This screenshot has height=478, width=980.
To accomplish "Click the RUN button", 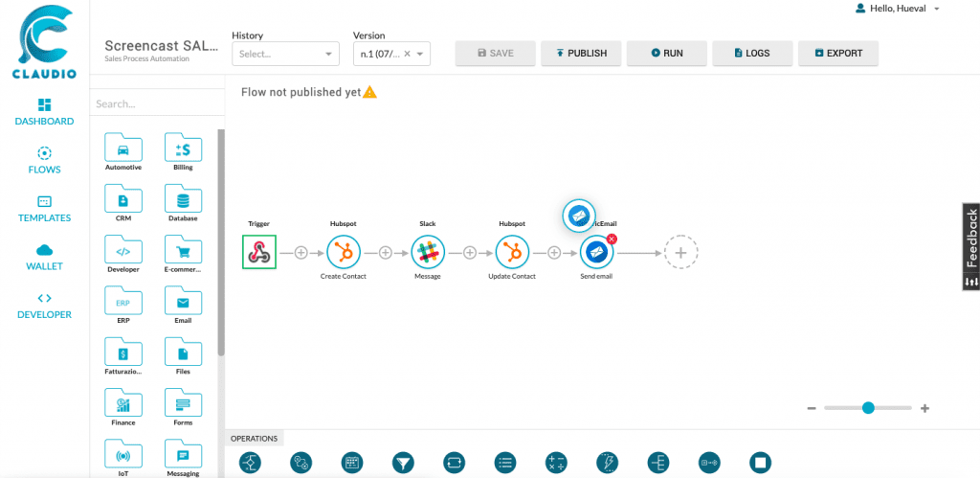I will 667,54.
